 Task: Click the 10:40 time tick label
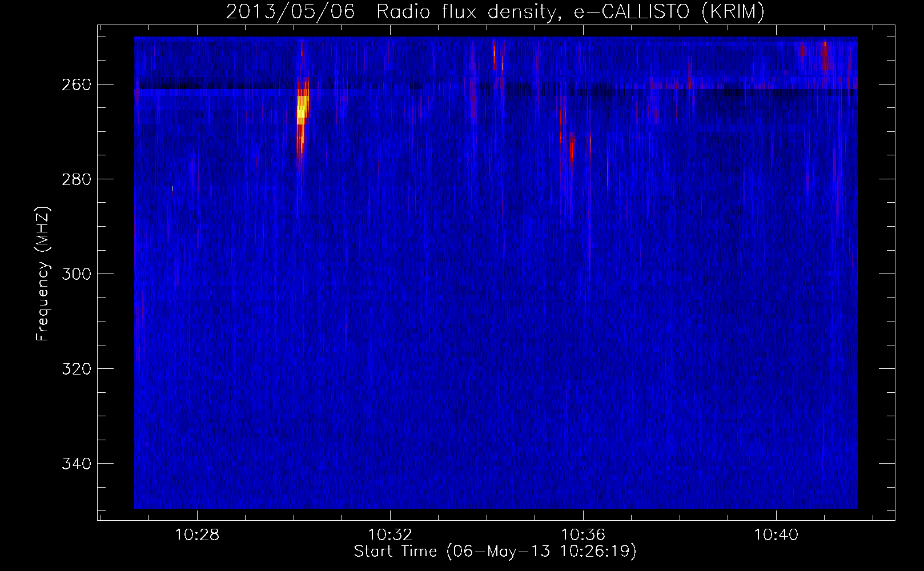point(776,535)
